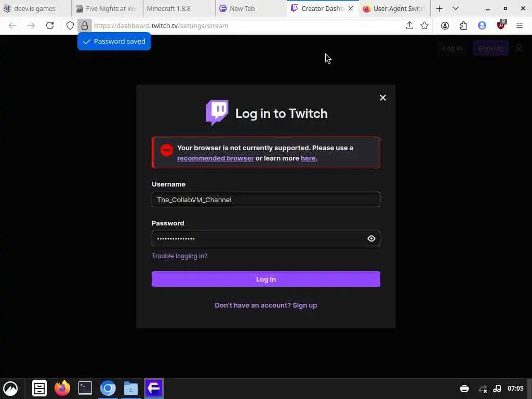Follow the learn more here link

pyautogui.click(x=308, y=158)
